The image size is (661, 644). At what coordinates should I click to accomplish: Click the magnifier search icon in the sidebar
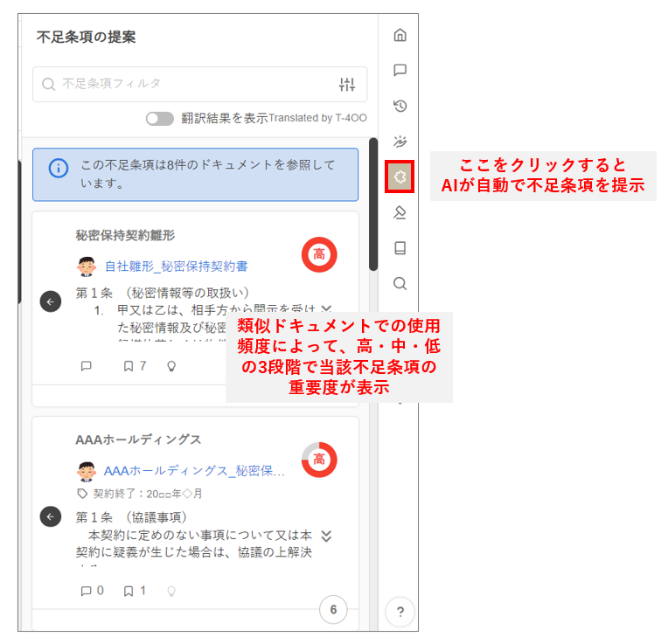point(400,283)
